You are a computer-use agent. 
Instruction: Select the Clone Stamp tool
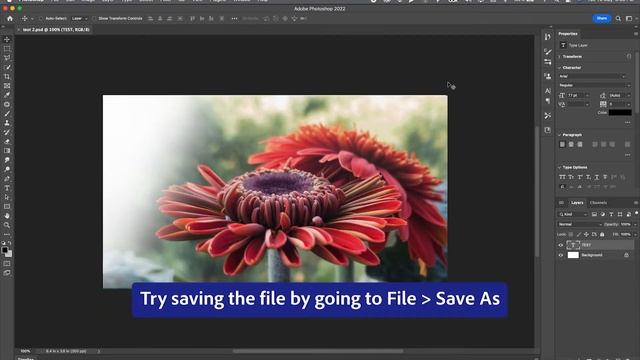point(7,123)
